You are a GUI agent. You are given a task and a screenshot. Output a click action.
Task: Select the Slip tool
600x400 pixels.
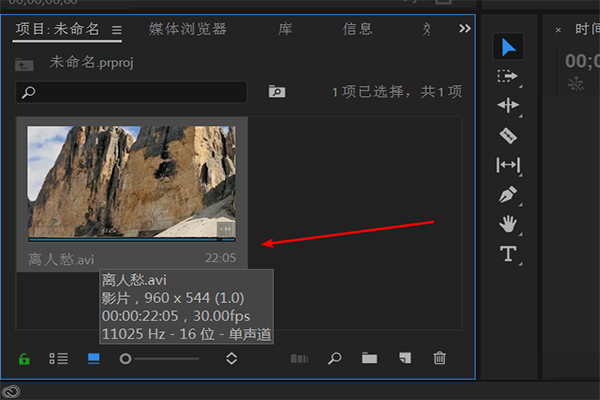pos(508,165)
